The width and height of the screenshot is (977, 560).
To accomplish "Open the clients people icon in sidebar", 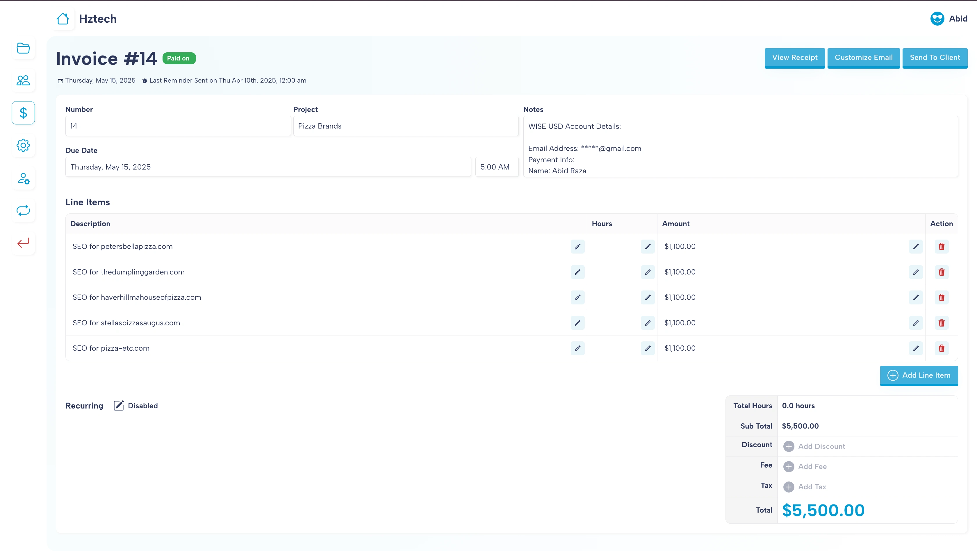I will point(23,80).
